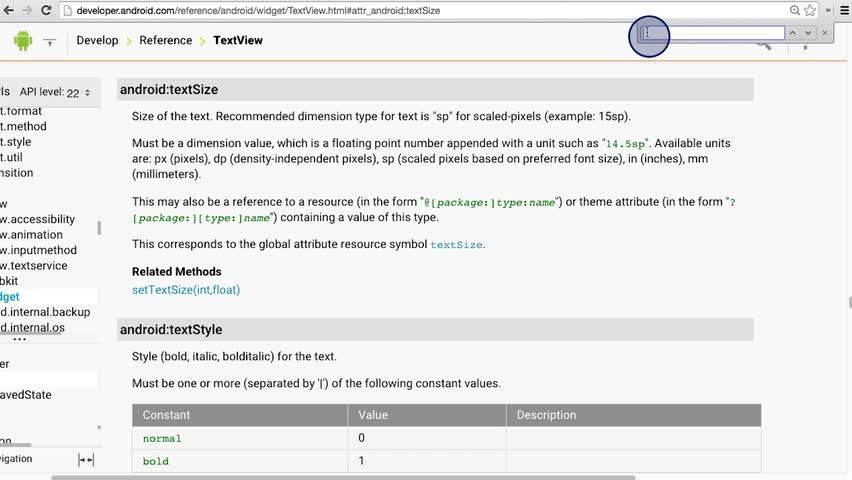Open the Develop breadcrumb
The image size is (852, 480).
[97, 40]
